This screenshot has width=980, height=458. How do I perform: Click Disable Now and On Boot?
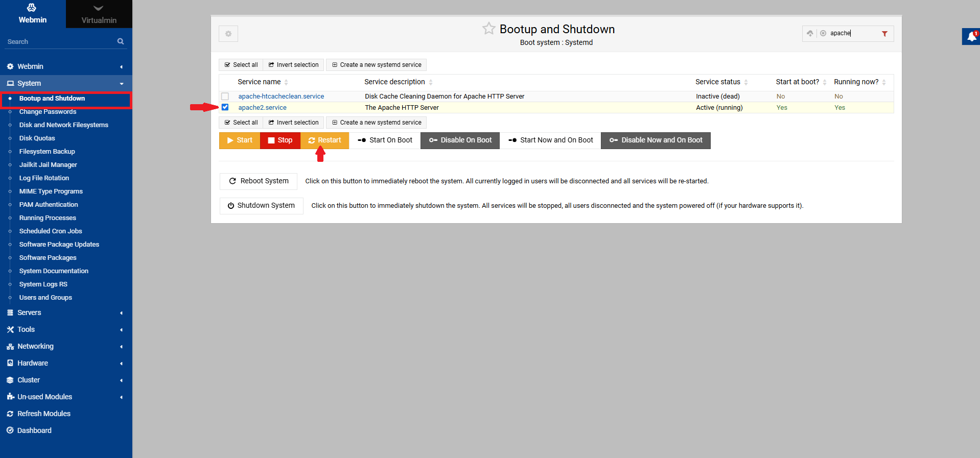point(656,140)
